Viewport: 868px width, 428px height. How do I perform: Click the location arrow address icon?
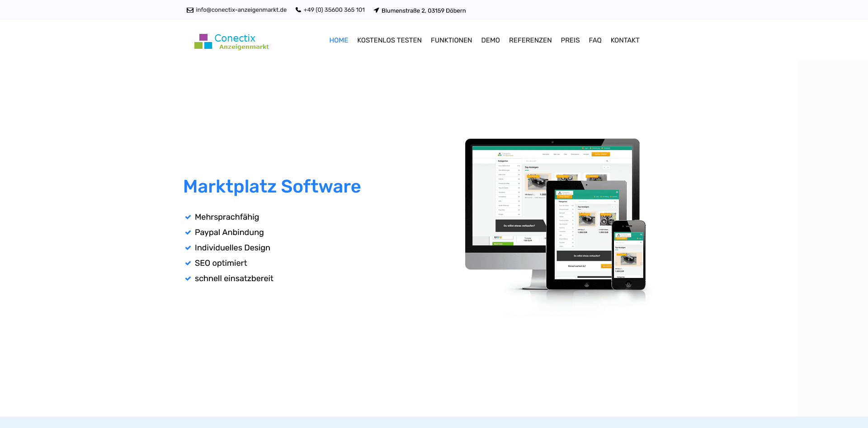coord(376,10)
